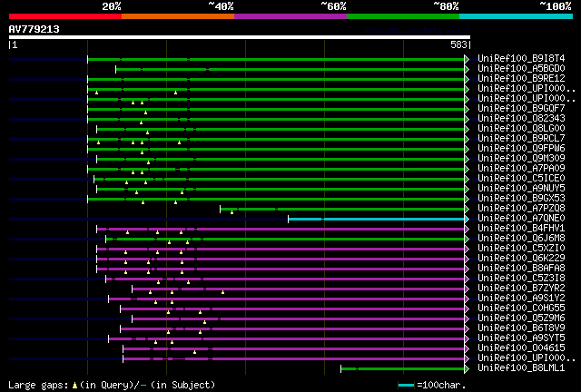Click the yellow gap marker under the B9GQF7 alignment
This screenshot has width=581, height=392.
(x=145, y=113)
